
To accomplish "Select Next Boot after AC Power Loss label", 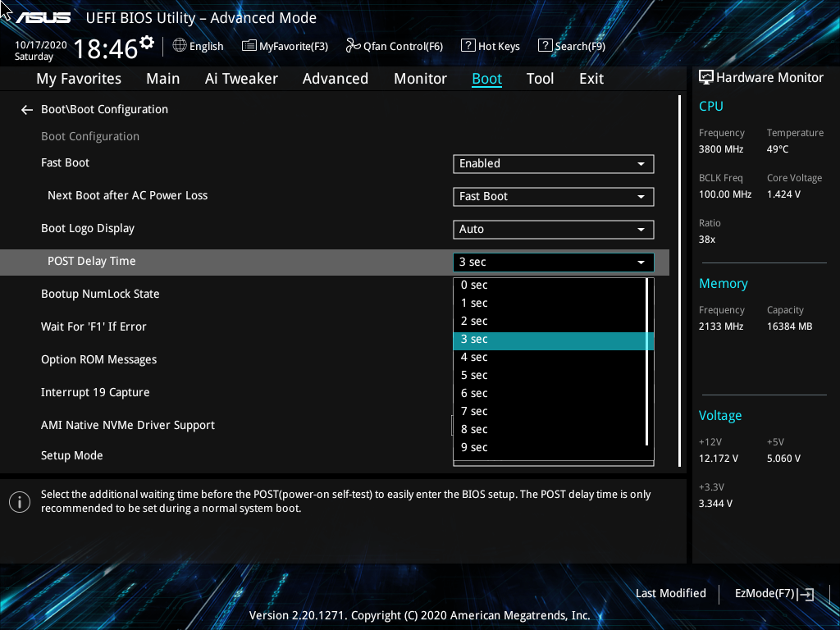I will [127, 195].
